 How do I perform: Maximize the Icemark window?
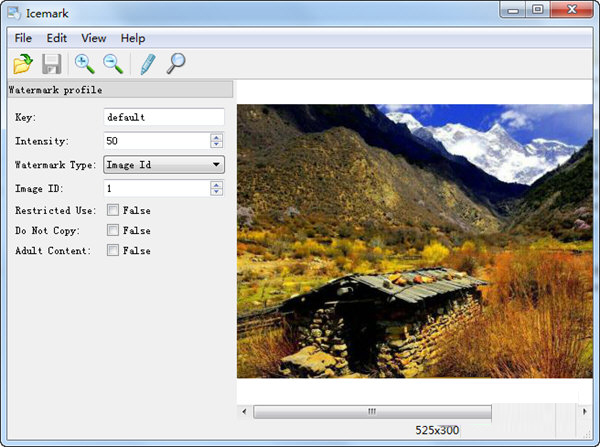(x=538, y=10)
